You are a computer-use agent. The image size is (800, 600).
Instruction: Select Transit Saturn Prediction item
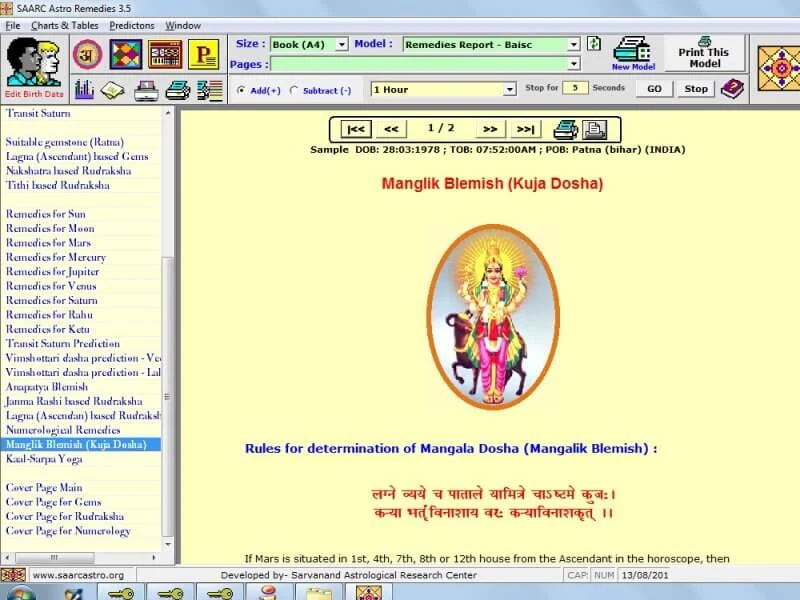point(63,343)
